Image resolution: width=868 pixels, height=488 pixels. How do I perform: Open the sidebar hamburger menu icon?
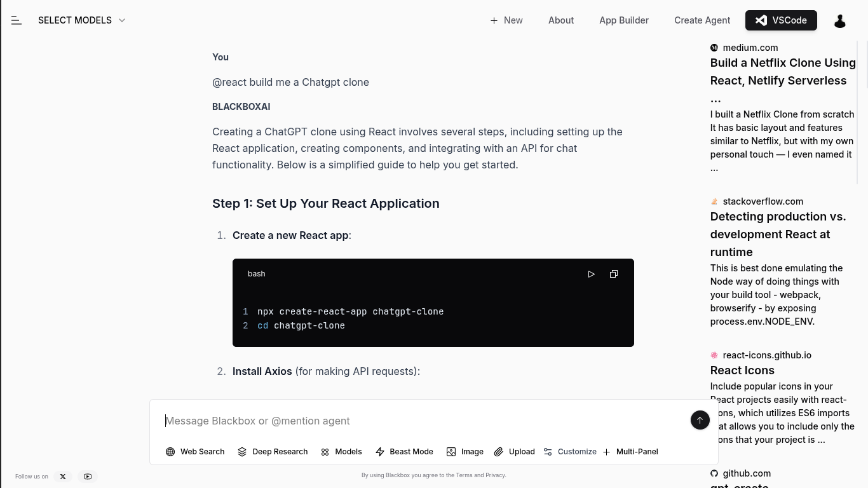17,20
